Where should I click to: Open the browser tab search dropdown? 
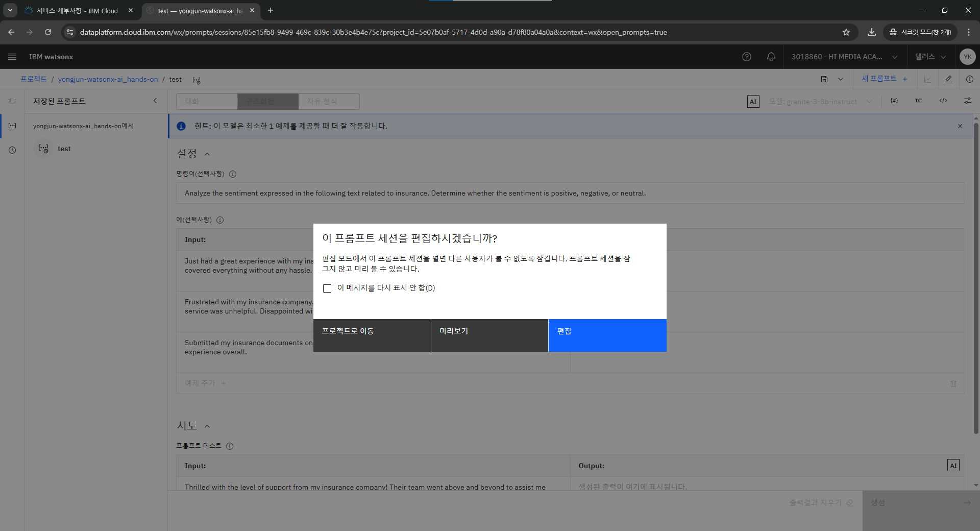10,10
